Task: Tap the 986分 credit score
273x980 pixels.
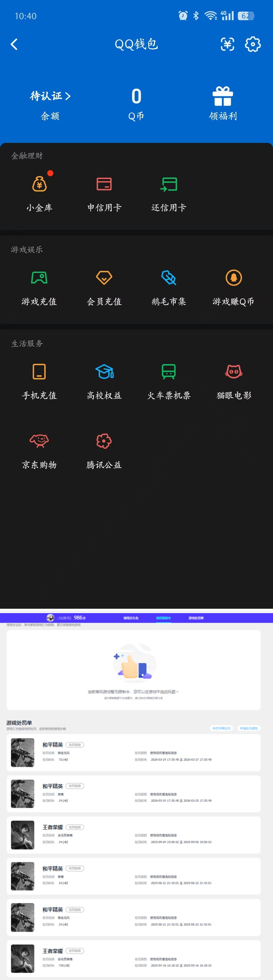Action: 80,618
